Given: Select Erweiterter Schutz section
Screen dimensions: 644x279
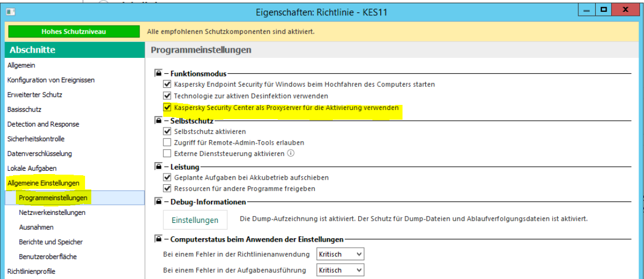Looking at the screenshot, I should click(35, 95).
